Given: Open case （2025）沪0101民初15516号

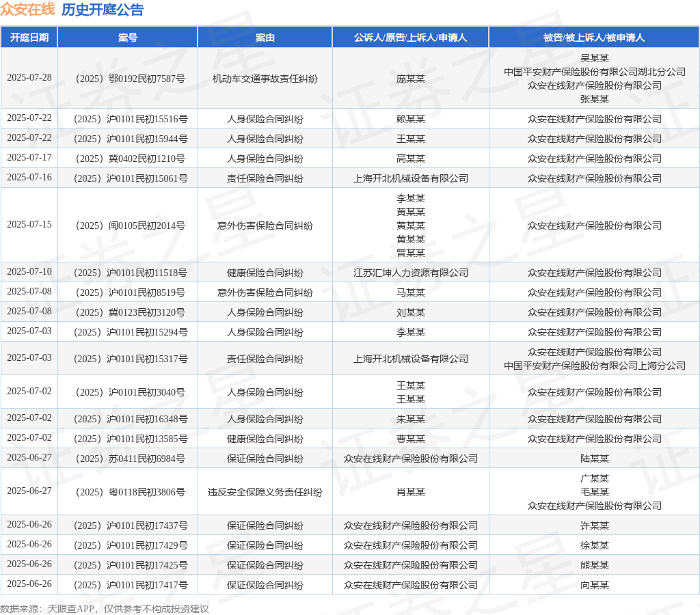Looking at the screenshot, I should click(x=128, y=119).
